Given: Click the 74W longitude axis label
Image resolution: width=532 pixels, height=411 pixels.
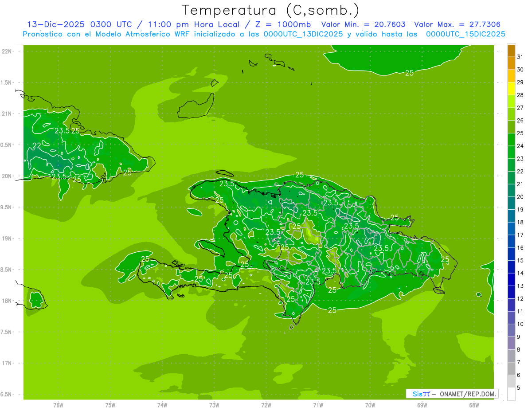Looking at the screenshot, I should pyautogui.click(x=162, y=405).
